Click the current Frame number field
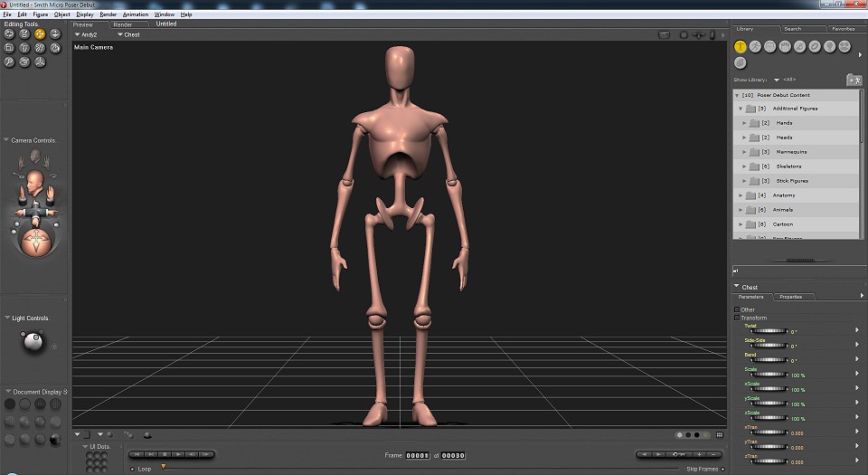Viewport: 868px width, 475px height. click(x=417, y=454)
